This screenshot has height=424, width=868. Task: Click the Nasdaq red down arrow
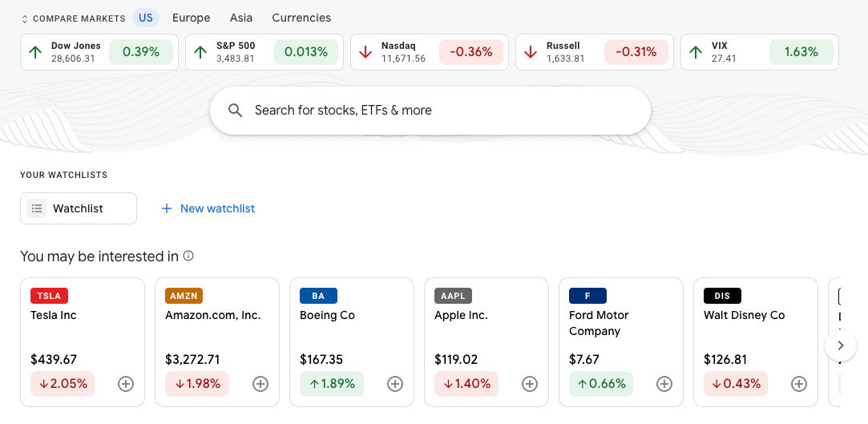pos(365,52)
